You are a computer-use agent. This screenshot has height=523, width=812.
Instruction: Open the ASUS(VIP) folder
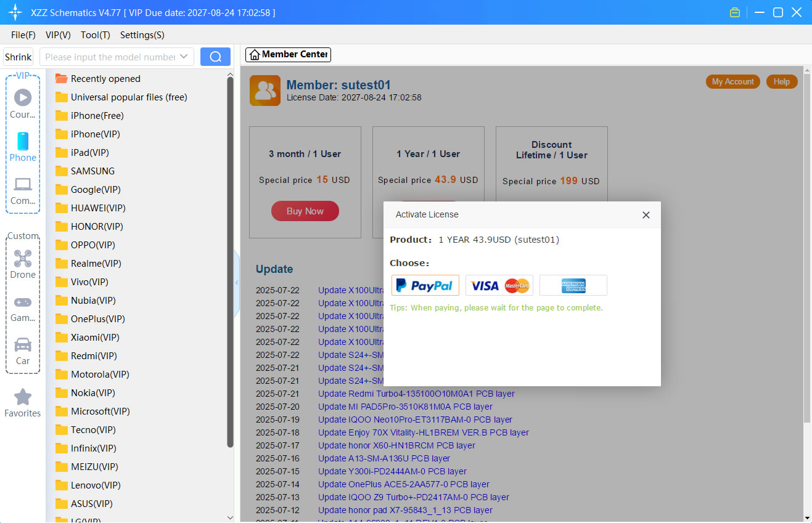84,504
